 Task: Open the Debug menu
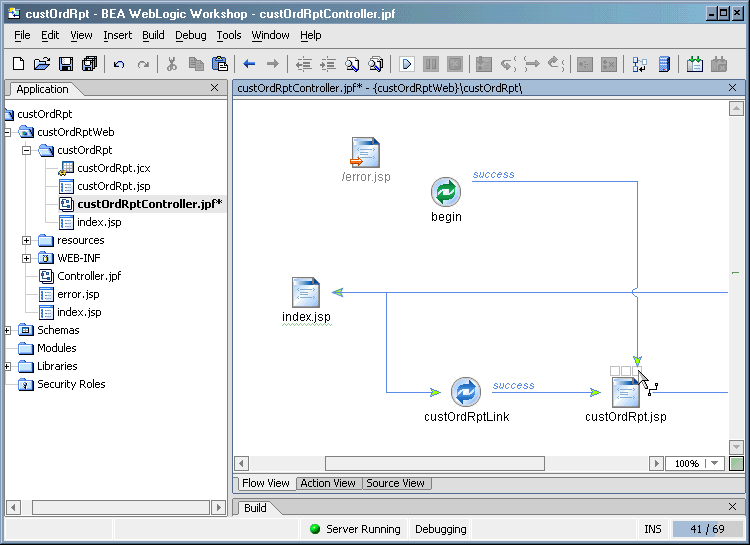click(190, 35)
